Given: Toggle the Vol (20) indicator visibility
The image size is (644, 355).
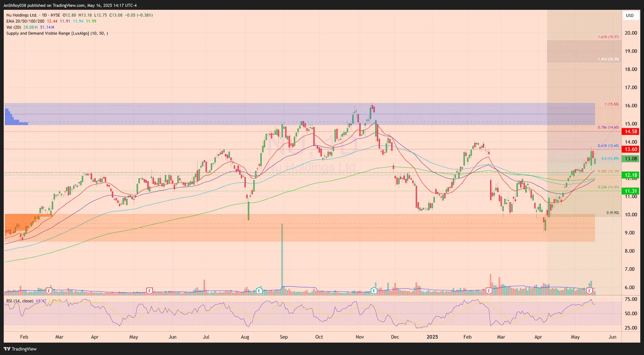Looking at the screenshot, I should tap(13, 27).
